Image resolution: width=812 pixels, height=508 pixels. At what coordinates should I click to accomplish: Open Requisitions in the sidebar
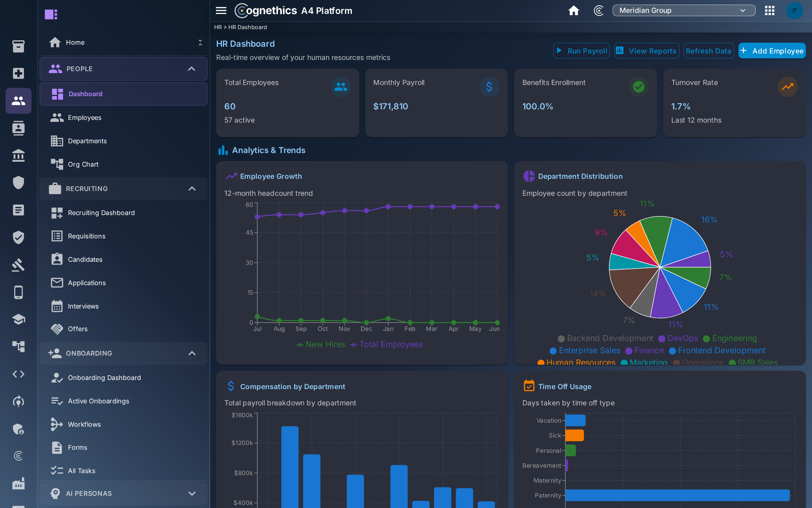coord(123,236)
